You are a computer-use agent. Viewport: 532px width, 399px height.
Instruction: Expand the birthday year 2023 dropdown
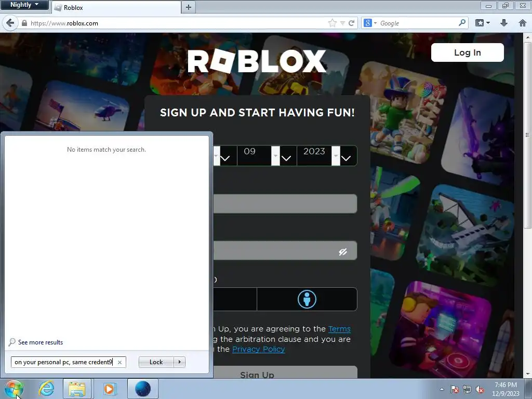click(327, 156)
